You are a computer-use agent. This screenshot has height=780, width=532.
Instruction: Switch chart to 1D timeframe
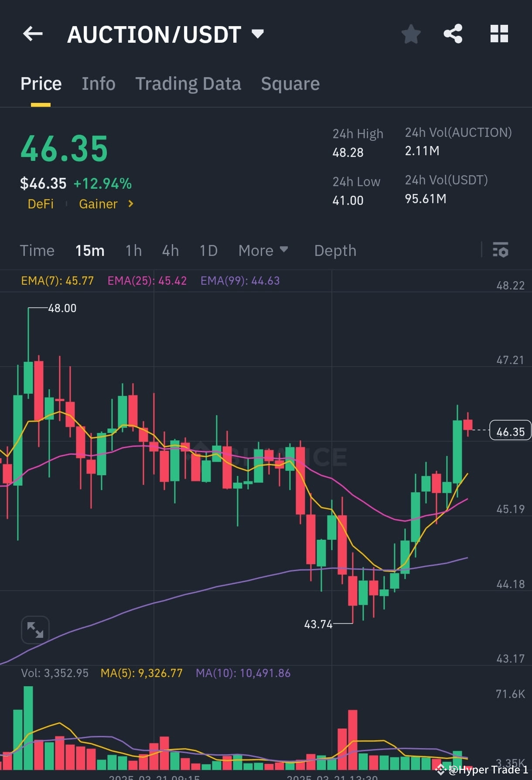(208, 250)
